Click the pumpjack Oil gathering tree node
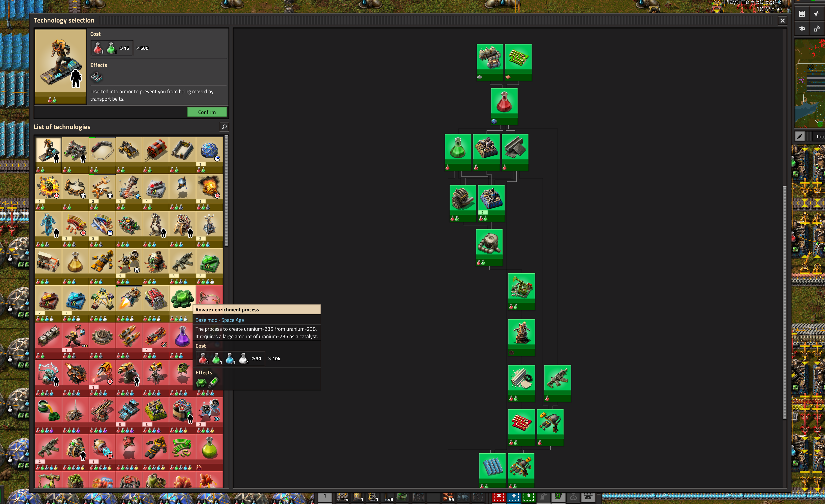825x504 pixels. [521, 292]
